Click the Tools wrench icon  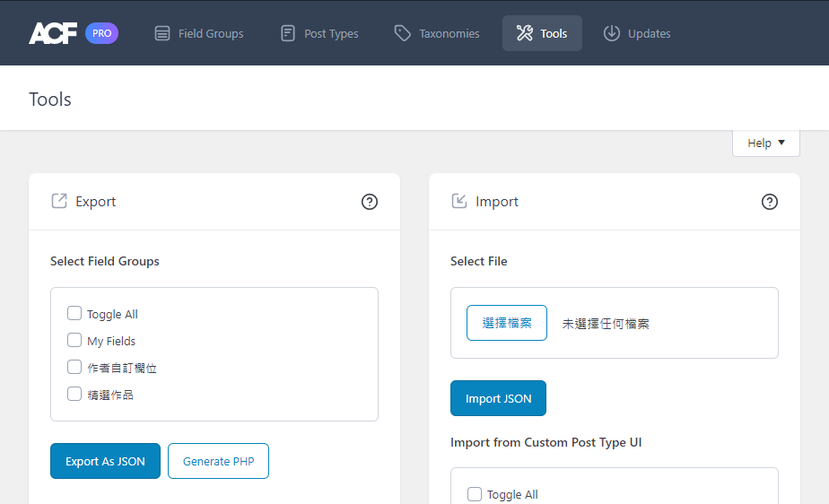[x=525, y=33]
